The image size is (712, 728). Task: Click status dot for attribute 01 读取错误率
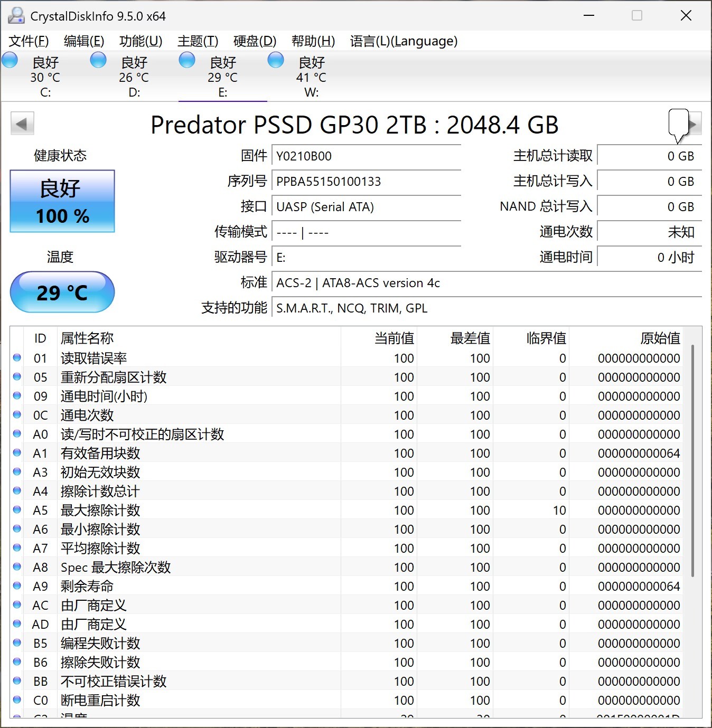(17, 358)
